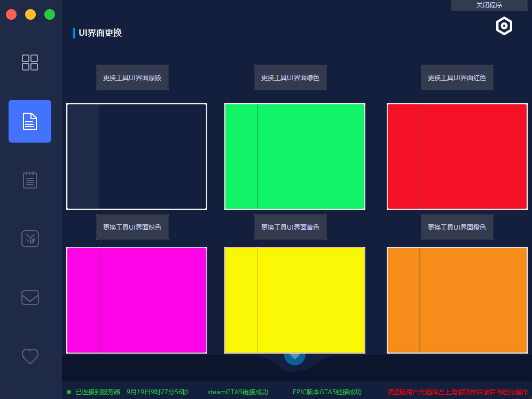Viewport: 532px width, 399px height.
Task: Click the dark original theme preview thumbnail
Action: click(x=137, y=156)
